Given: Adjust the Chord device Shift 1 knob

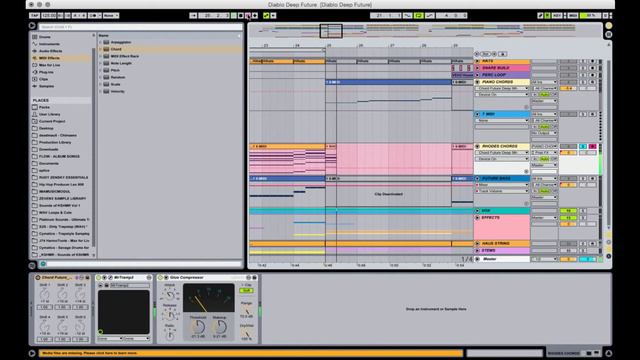Looking at the screenshot, I should click(x=44, y=294).
